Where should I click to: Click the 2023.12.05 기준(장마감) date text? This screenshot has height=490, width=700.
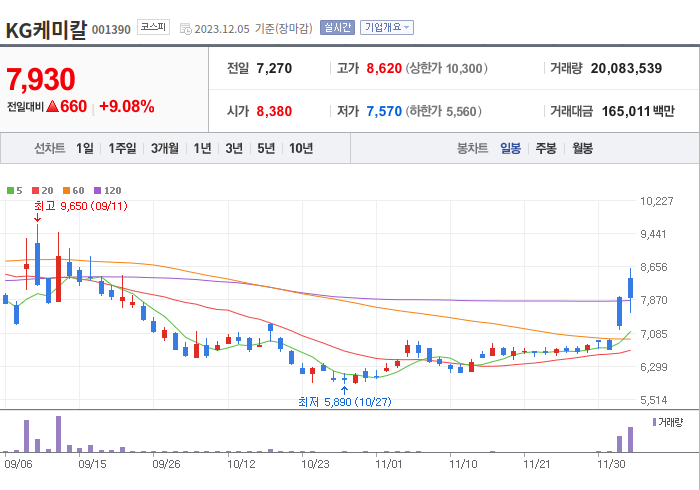tap(253, 29)
